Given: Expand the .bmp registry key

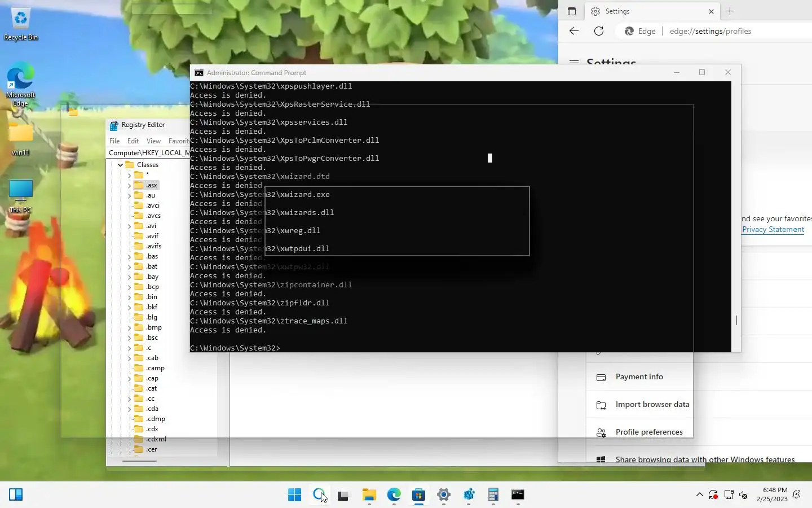Looking at the screenshot, I should tap(129, 327).
